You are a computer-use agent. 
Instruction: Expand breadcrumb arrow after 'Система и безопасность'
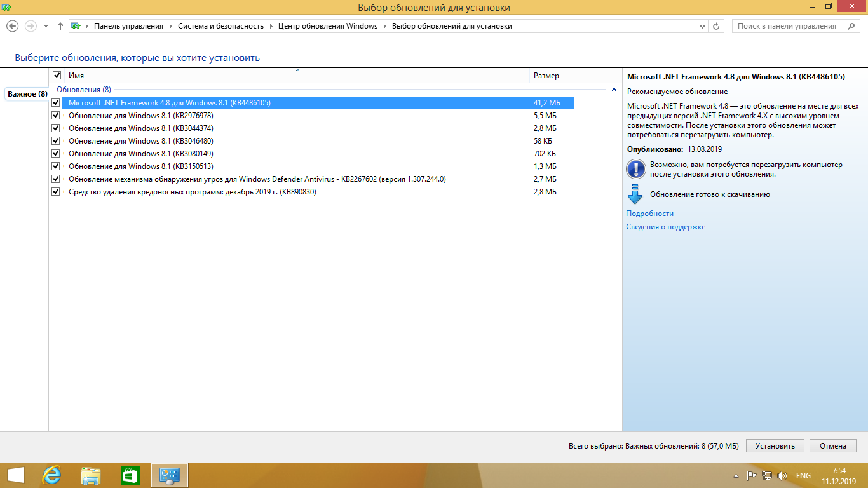[271, 27]
